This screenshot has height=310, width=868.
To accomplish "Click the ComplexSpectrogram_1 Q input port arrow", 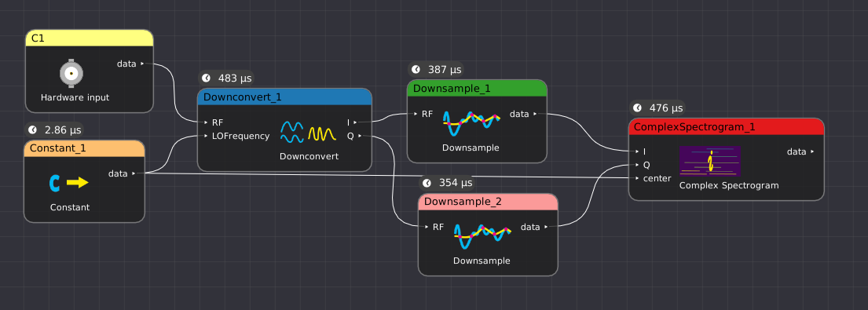I will point(637,165).
